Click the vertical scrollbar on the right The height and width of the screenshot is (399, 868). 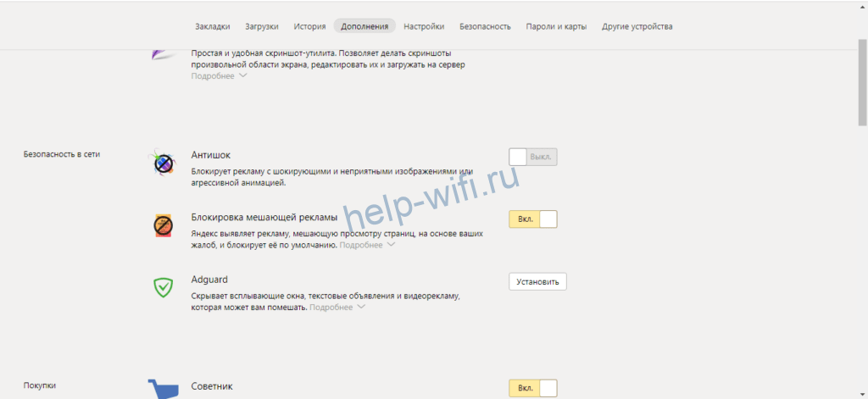point(862,85)
